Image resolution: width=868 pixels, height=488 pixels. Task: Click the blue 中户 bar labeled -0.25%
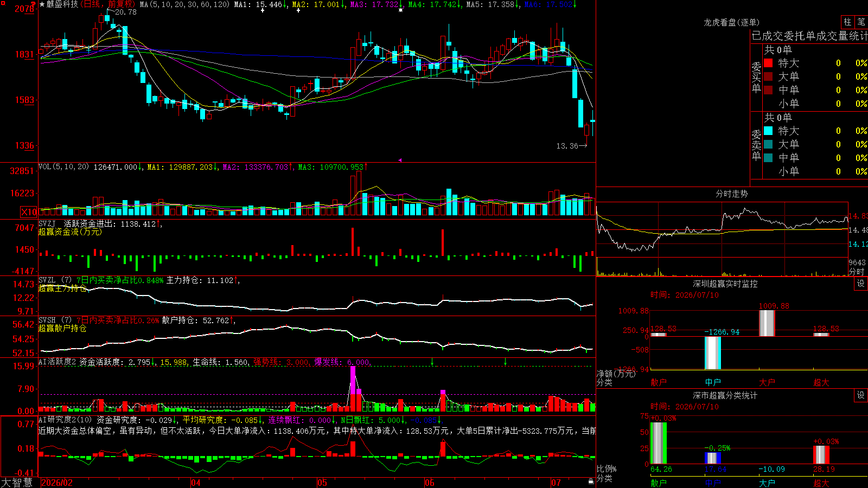[713, 458]
